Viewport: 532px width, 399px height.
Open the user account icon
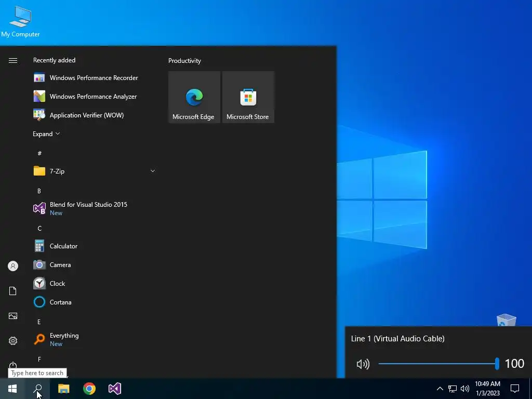(x=13, y=266)
